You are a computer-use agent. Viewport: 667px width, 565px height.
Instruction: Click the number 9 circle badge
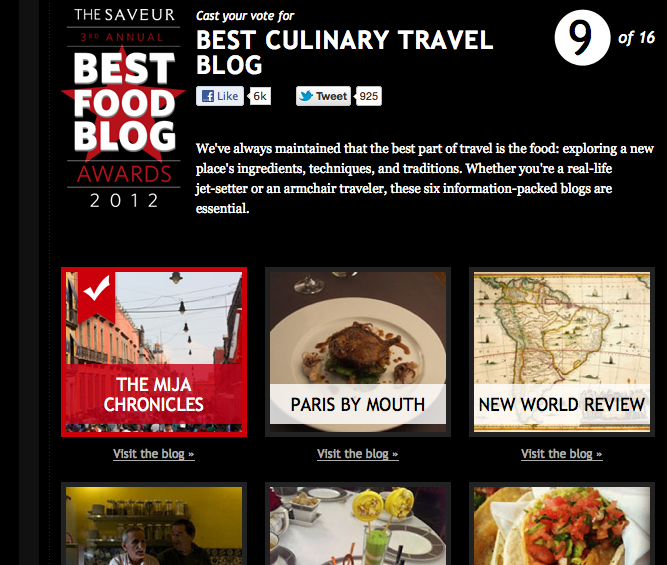(x=582, y=38)
